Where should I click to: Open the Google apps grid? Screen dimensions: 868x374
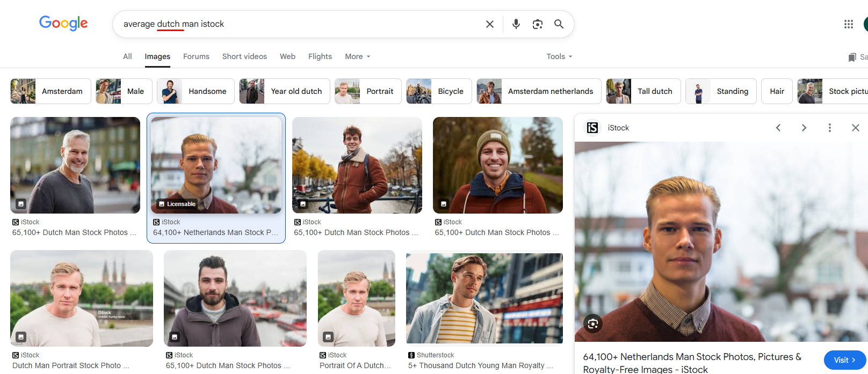(x=848, y=24)
